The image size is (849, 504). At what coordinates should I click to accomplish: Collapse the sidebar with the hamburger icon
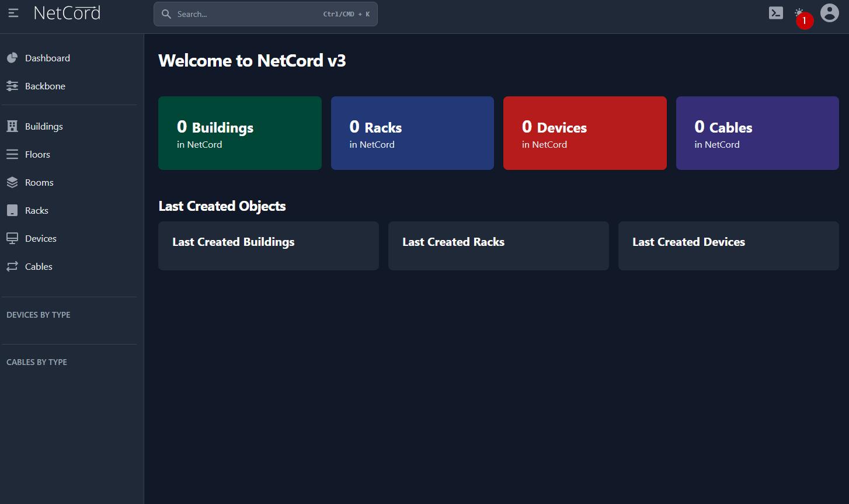(13, 13)
